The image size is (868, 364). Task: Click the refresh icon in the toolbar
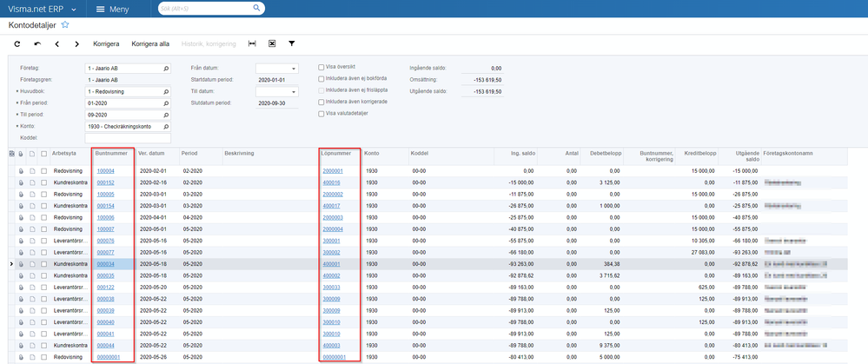(17, 43)
